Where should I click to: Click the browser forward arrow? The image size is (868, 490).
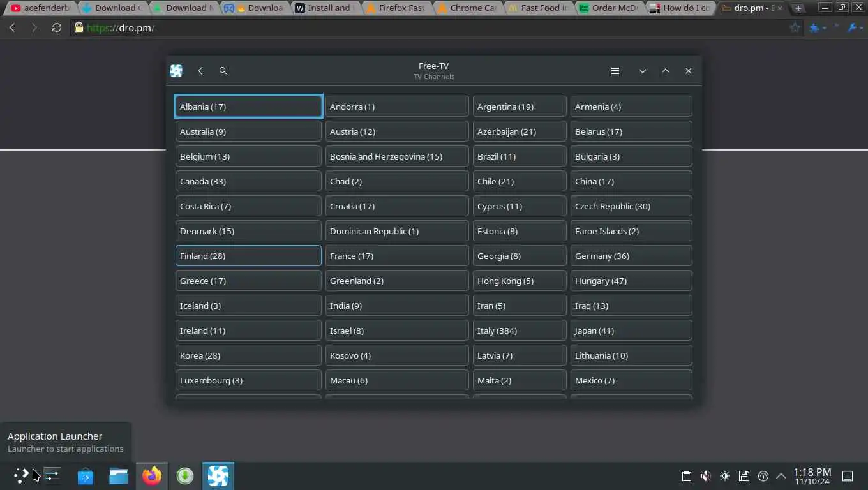pos(34,27)
